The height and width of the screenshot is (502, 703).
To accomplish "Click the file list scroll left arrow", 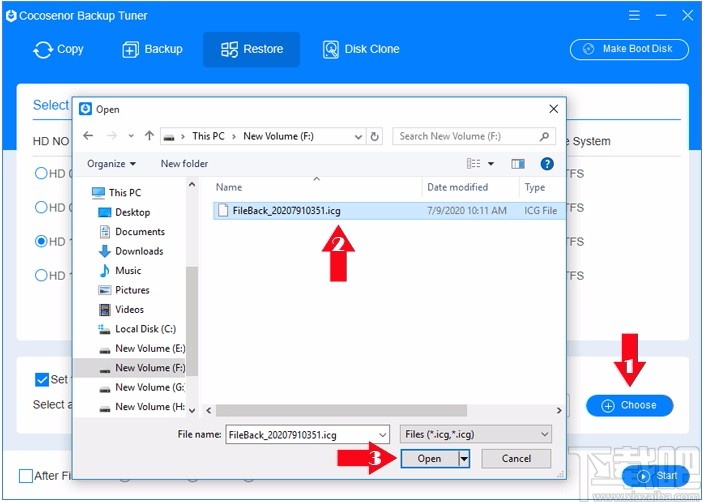I will (208, 410).
